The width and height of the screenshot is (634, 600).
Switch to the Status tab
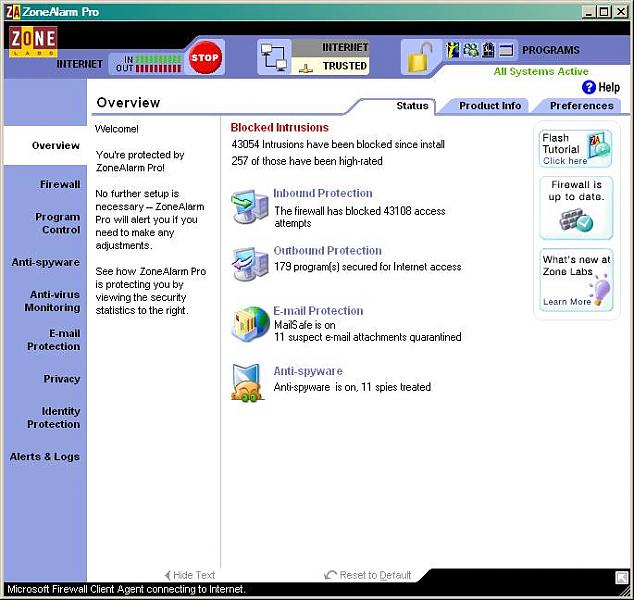pos(412,106)
